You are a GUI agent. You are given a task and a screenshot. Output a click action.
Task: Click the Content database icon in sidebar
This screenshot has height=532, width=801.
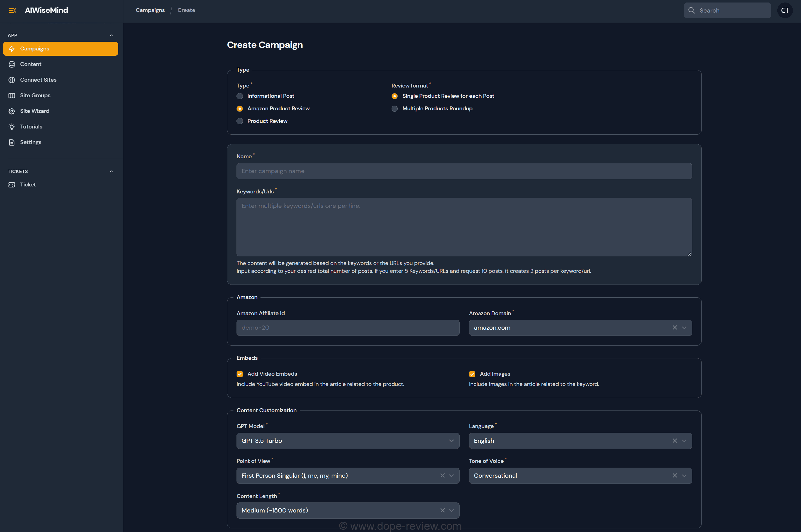(x=12, y=64)
